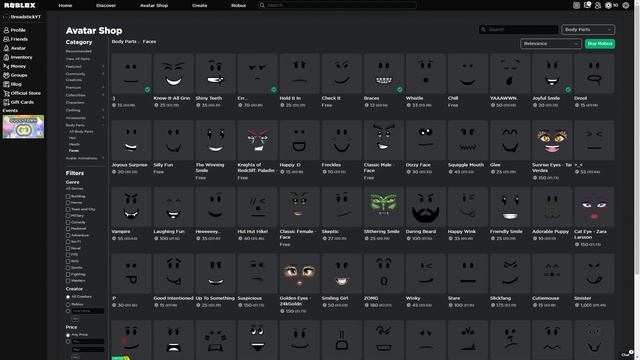Open the Robux balance icon in the top bar
This screenshot has height=360, width=640.
(x=609, y=5)
